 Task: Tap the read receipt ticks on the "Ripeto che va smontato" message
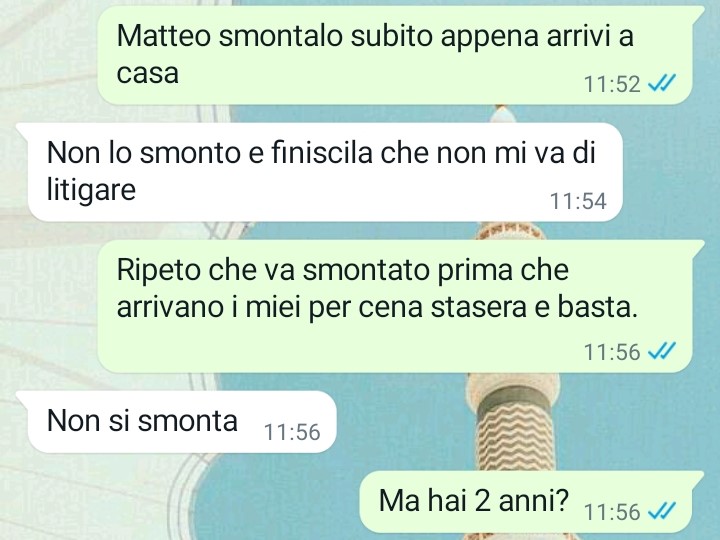tap(661, 352)
